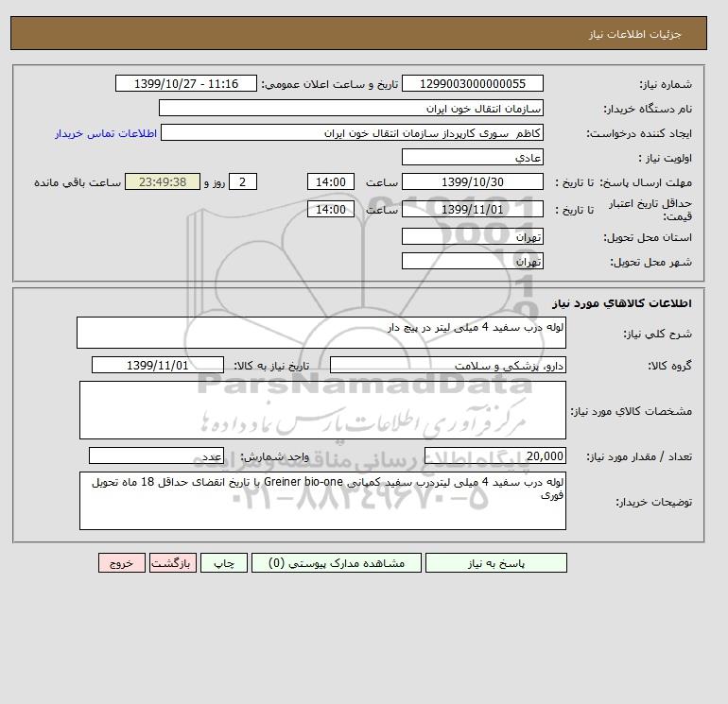
Task: Click the section title اطلاعات کالاهای مورد نیاز
Action: (622, 303)
